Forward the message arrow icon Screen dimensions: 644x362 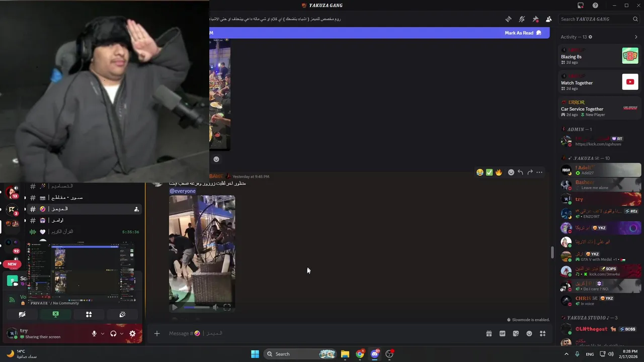pos(530,172)
